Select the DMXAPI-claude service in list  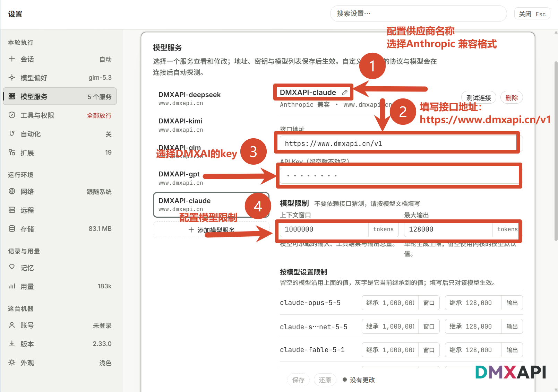tap(211, 205)
